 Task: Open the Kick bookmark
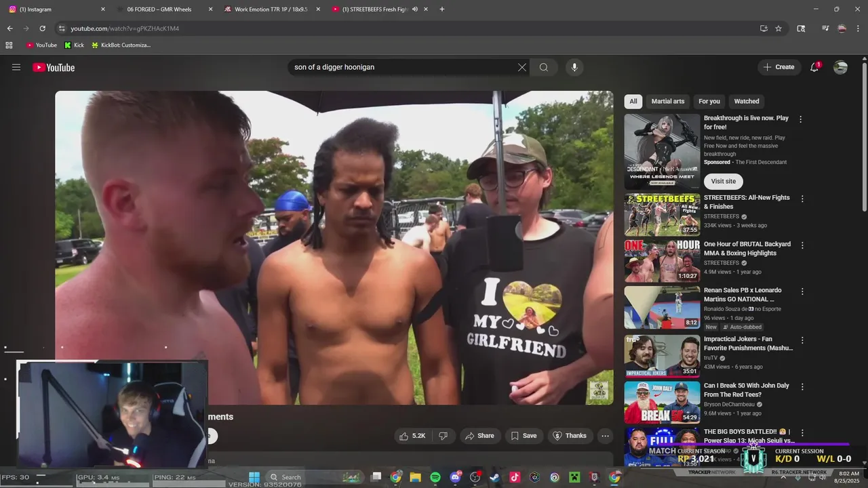click(x=74, y=45)
